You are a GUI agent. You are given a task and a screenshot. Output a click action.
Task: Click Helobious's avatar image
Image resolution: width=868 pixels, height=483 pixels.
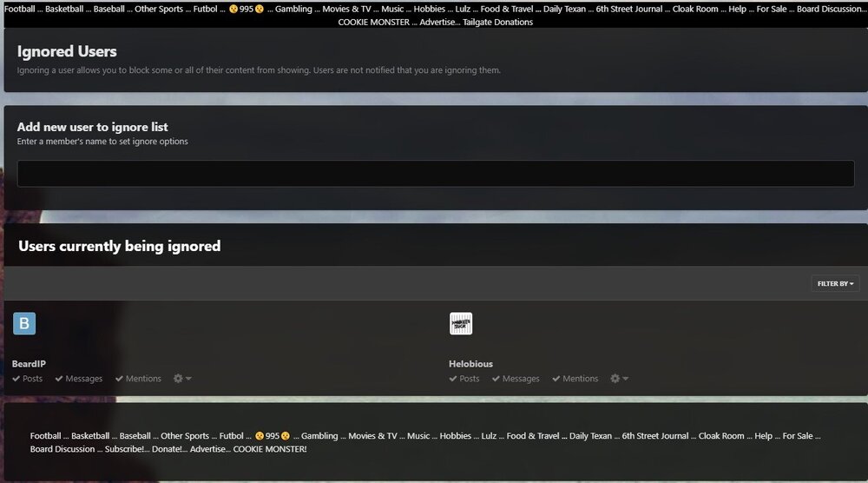pos(461,324)
